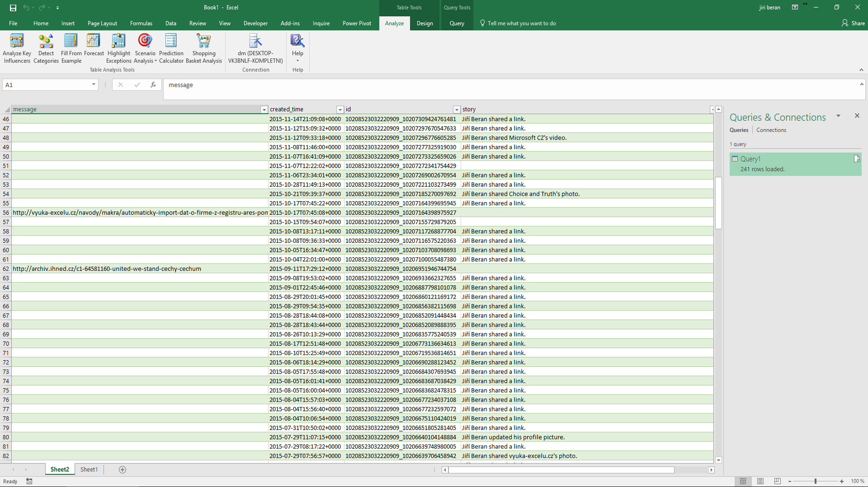The image size is (868, 487).
Task: Select the Sheet2 tab
Action: pyautogui.click(x=60, y=469)
